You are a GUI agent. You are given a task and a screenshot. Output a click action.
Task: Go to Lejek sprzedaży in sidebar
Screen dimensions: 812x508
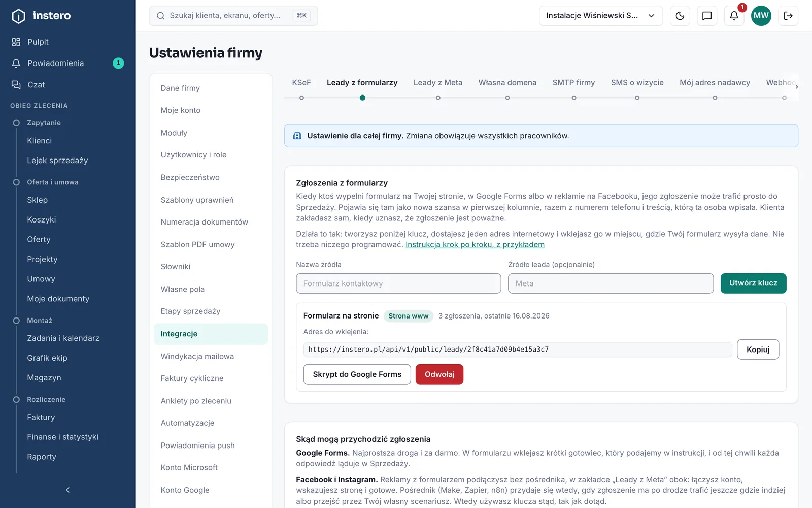[57, 161]
